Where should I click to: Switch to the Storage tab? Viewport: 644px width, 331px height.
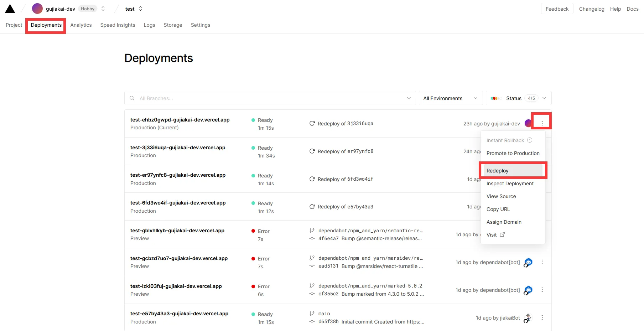pyautogui.click(x=173, y=25)
